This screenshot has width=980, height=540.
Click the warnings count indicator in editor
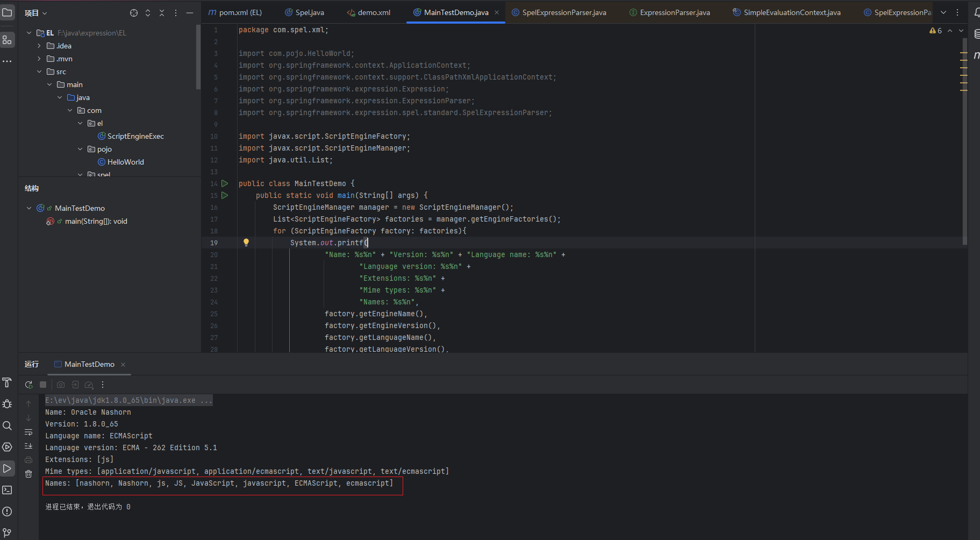pos(935,31)
